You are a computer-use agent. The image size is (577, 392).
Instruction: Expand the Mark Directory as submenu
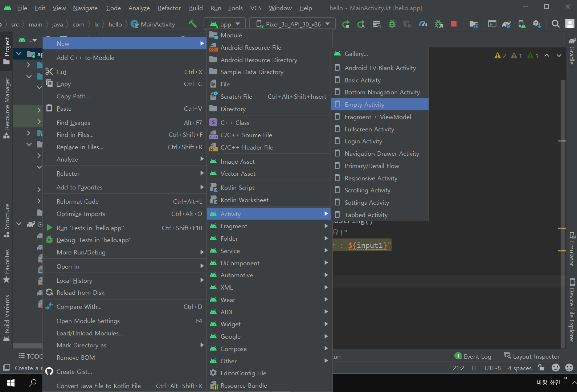(124, 345)
